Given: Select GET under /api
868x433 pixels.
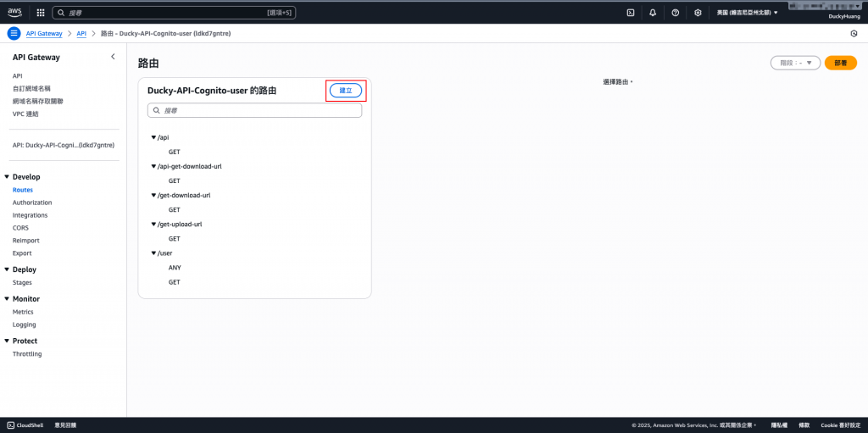Looking at the screenshot, I should click(175, 152).
